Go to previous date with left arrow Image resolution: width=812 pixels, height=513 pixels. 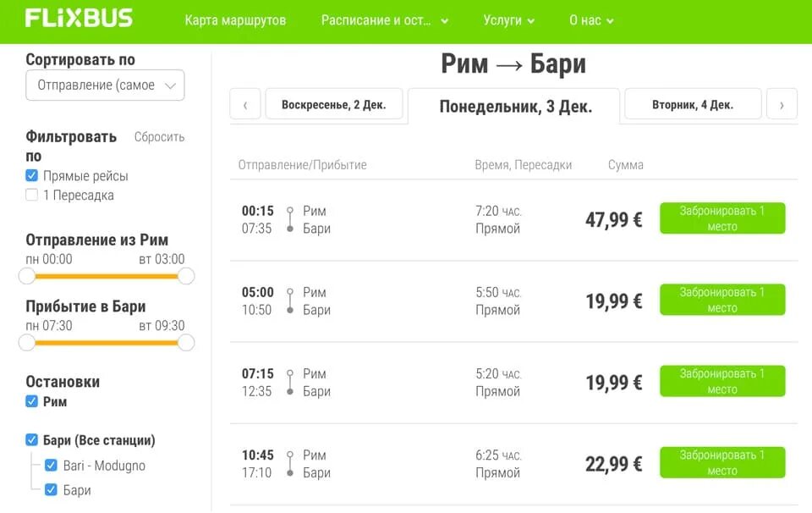pos(245,105)
